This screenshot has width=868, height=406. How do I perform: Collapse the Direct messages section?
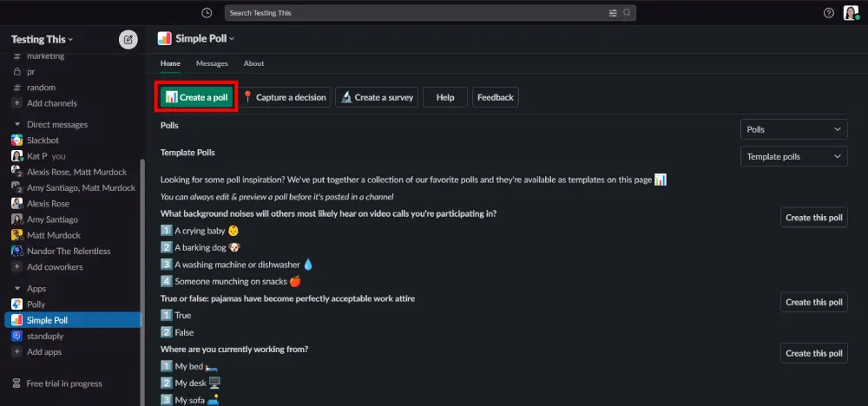point(17,124)
